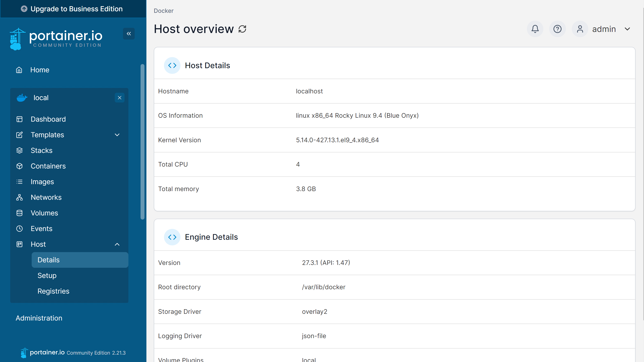The image size is (644, 362).
Task: Select the hostname value localhost
Action: pos(310,91)
